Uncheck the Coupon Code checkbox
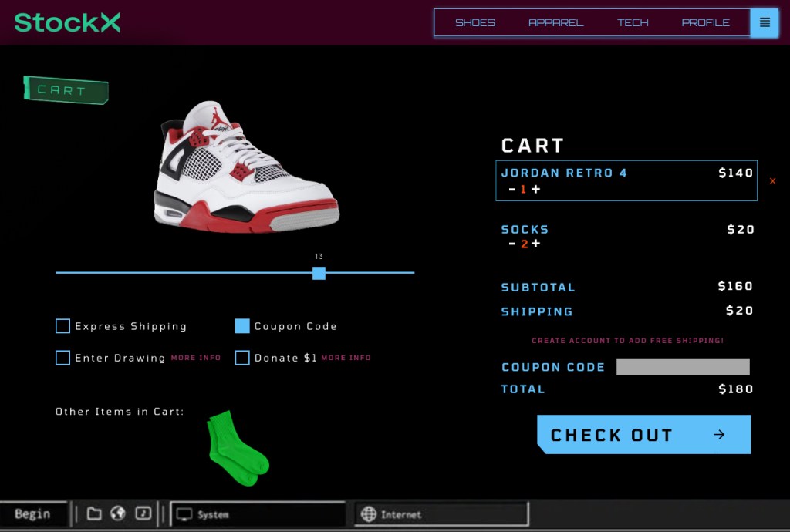The image size is (790, 532). (242, 326)
